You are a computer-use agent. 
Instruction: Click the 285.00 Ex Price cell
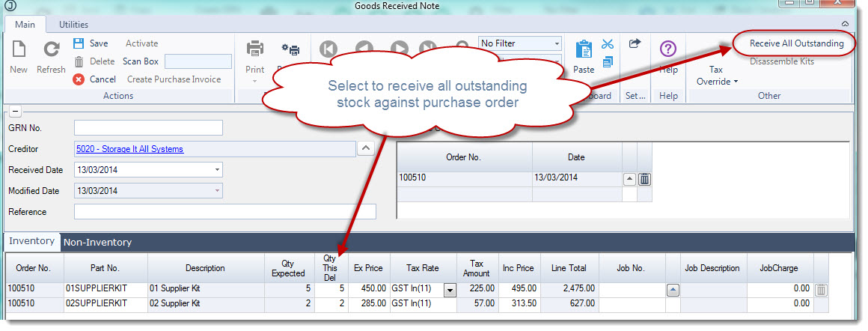point(369,304)
